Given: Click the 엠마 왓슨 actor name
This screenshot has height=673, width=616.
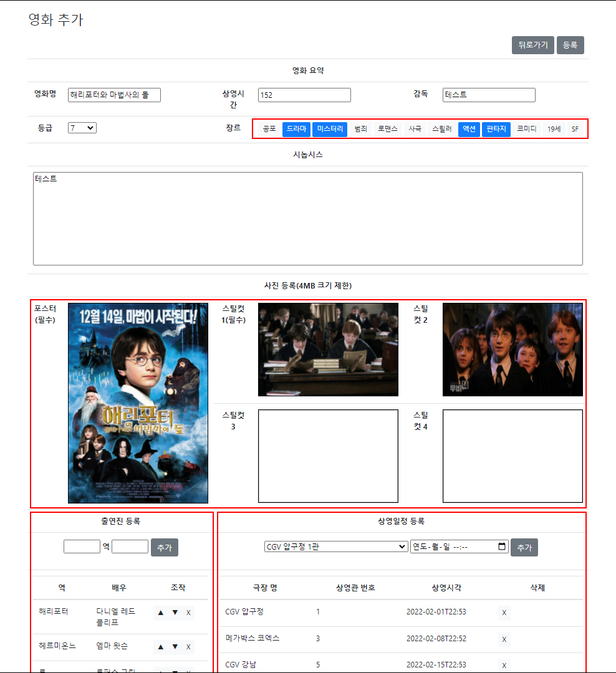Looking at the screenshot, I should 112,646.
